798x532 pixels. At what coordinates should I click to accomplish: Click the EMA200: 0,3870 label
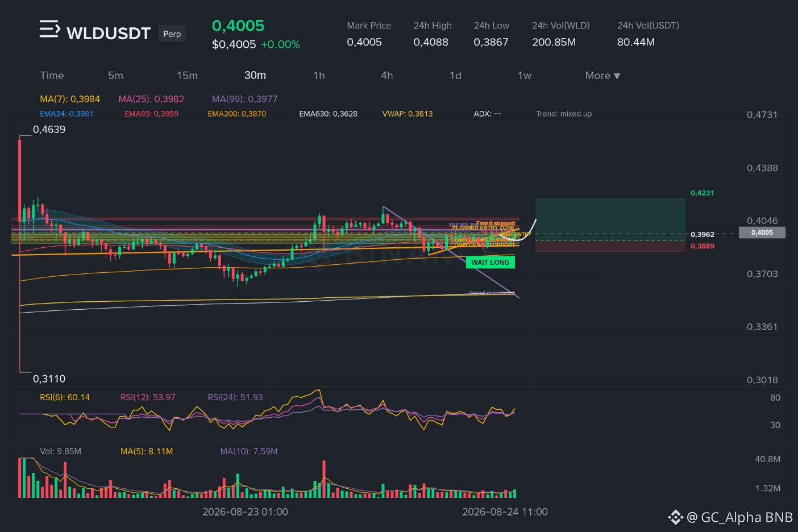click(237, 114)
